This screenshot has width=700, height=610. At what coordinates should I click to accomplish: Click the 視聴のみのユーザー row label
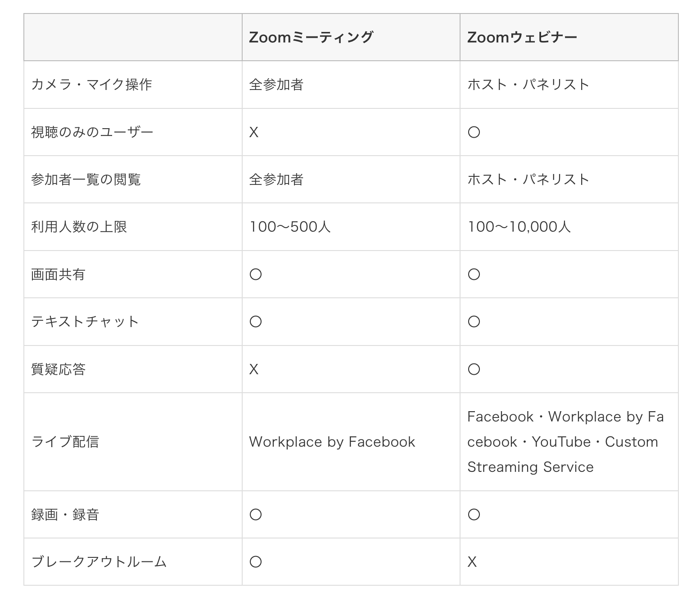92,132
